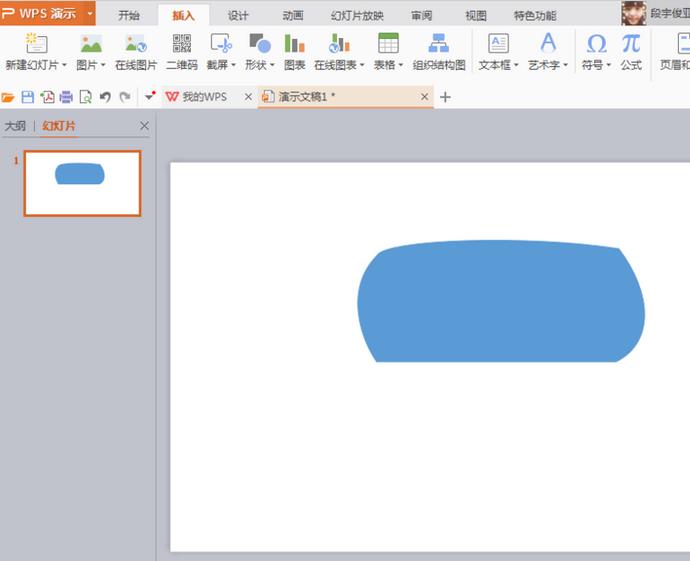Click the undo arrow icon

coord(105,97)
